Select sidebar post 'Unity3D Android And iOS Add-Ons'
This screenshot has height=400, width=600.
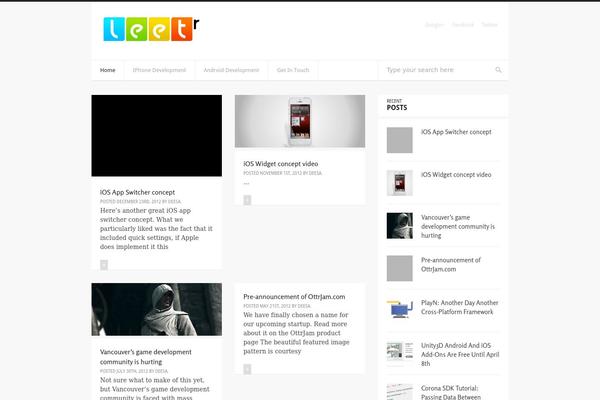(x=460, y=354)
